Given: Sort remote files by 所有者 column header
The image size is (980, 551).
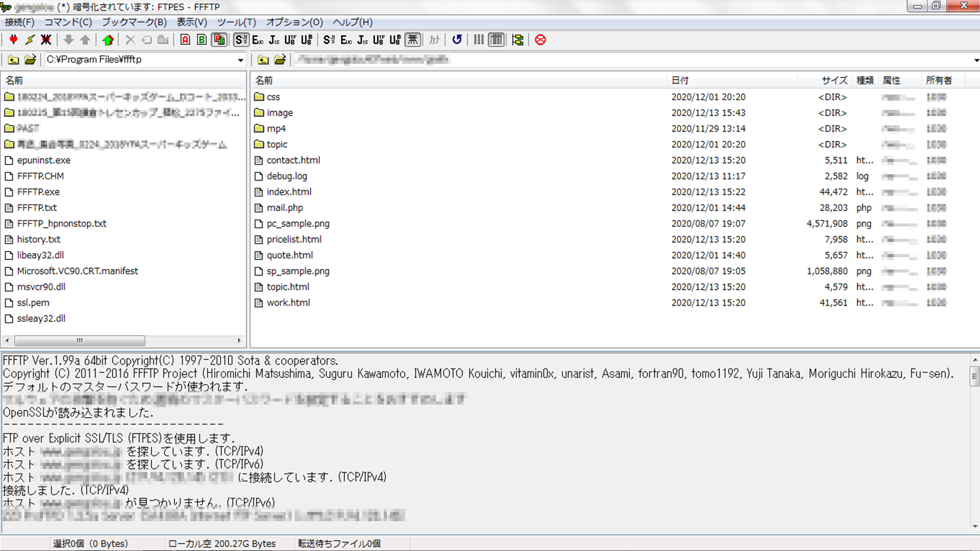Looking at the screenshot, I should (x=943, y=80).
